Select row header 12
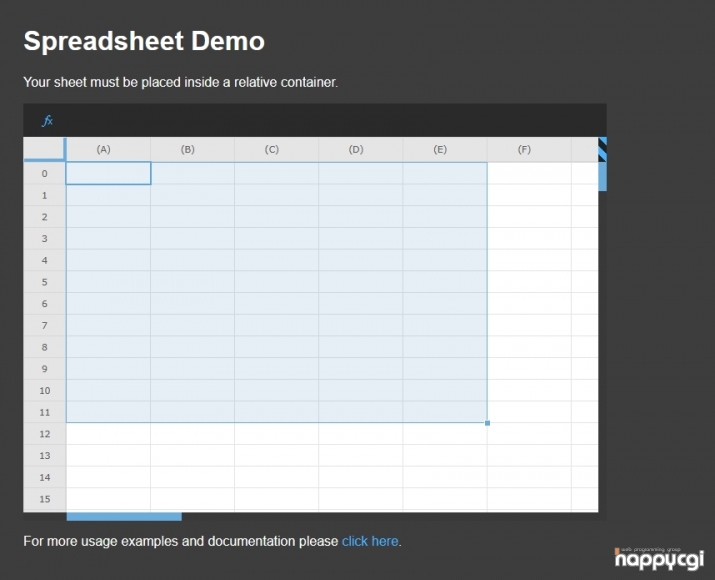Viewport: 715px width, 580px height. point(45,434)
